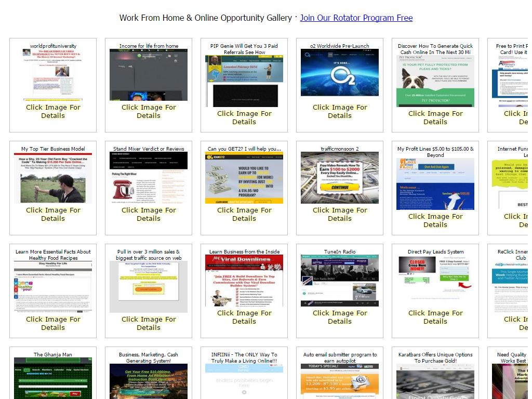Viewport: 532px width, 399px height.
Task: Click Image For Details under Pull in over 3 million
Action: [149, 323]
